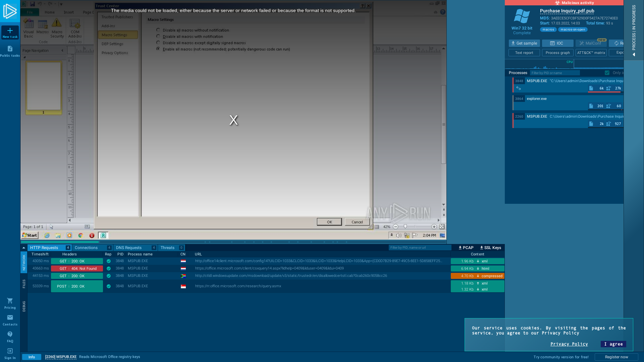Open Public tasks in the sidebar
This screenshot has height=362, width=644.
[10, 51]
